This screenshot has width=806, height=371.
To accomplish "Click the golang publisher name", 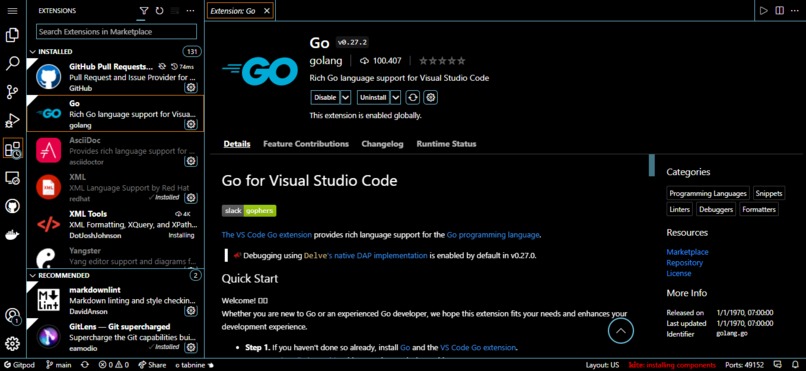I will (x=326, y=61).
